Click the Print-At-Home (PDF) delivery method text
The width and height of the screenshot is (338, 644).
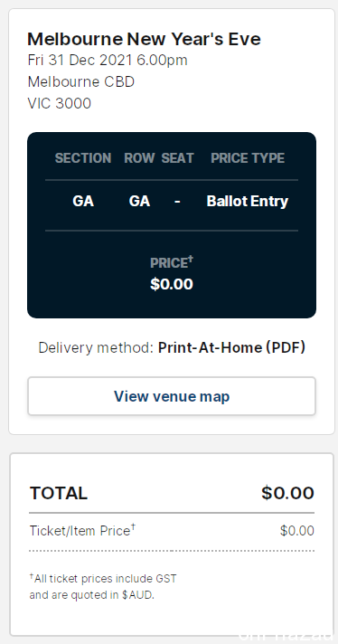pyautogui.click(x=231, y=348)
